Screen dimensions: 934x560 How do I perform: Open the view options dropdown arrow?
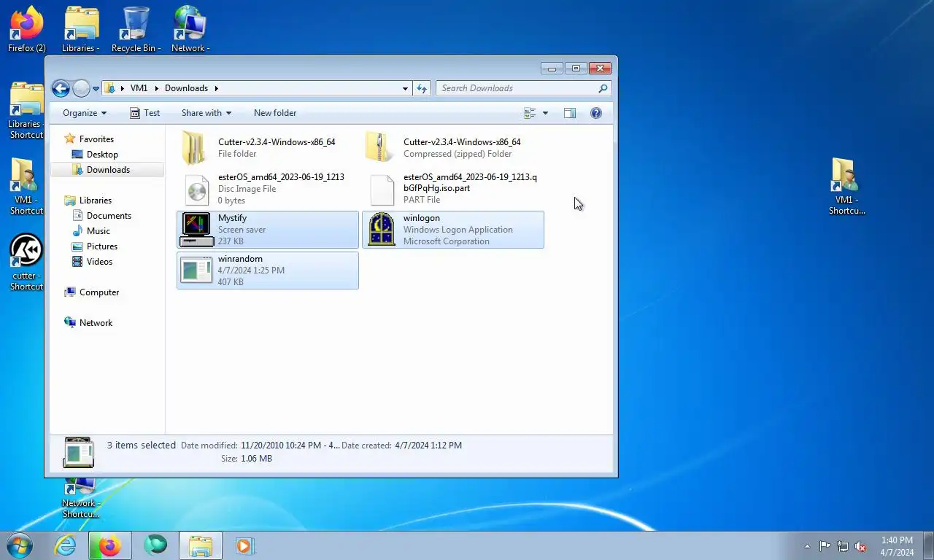click(x=545, y=113)
